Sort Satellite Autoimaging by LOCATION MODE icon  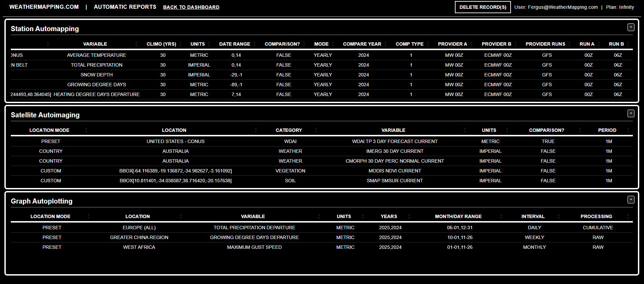[x=86, y=130]
